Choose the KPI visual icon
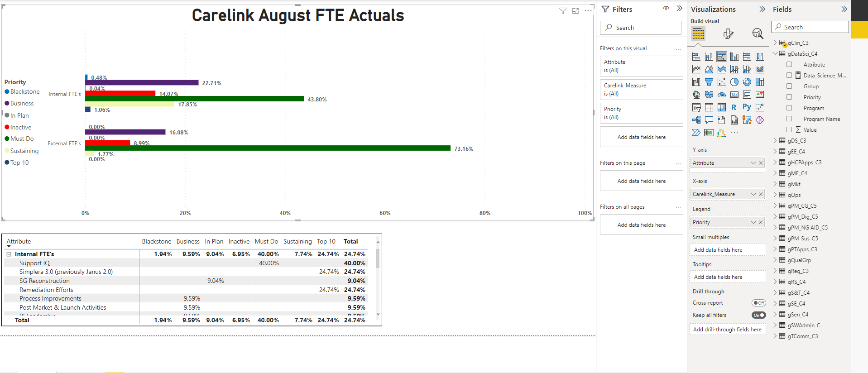This screenshot has height=373, width=868. pos(760,95)
